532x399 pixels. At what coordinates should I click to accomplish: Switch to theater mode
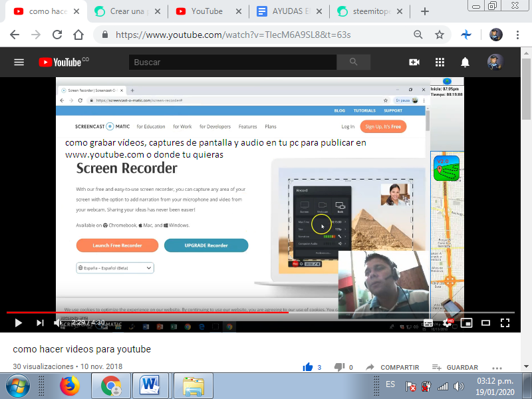pyautogui.click(x=486, y=323)
